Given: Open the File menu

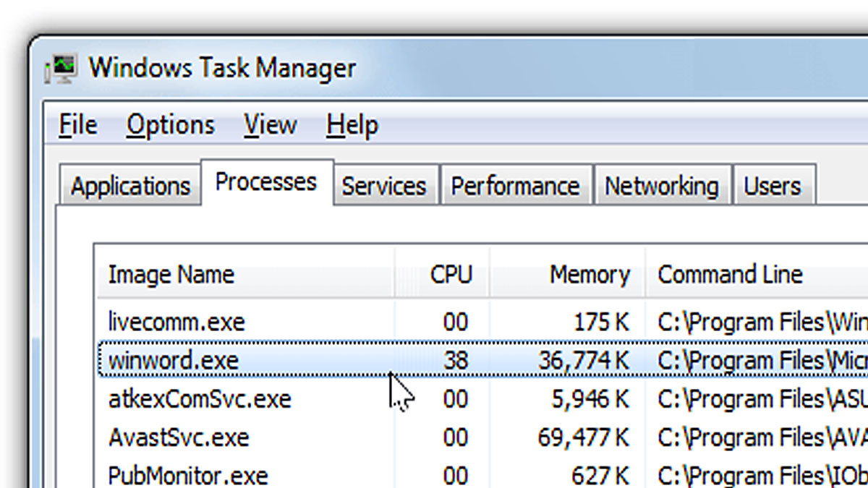Looking at the screenshot, I should [x=77, y=125].
